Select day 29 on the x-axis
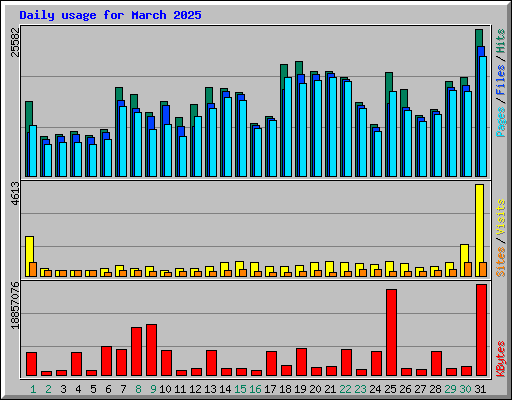 (x=450, y=389)
